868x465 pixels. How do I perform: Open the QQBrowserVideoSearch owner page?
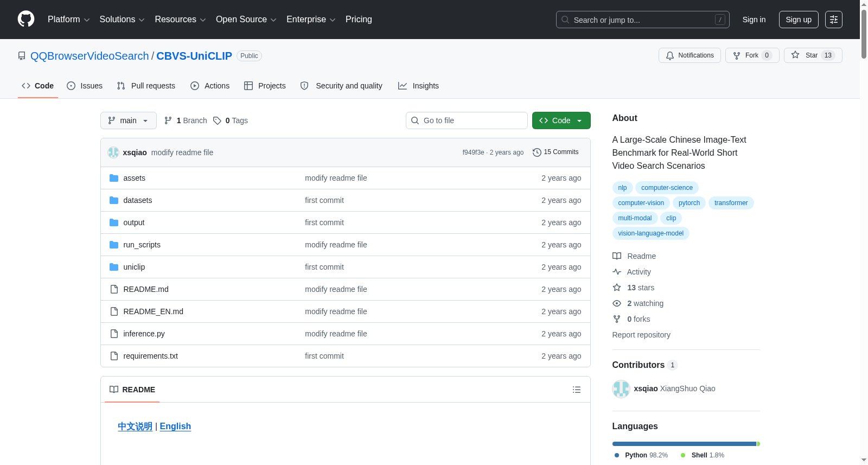click(90, 56)
